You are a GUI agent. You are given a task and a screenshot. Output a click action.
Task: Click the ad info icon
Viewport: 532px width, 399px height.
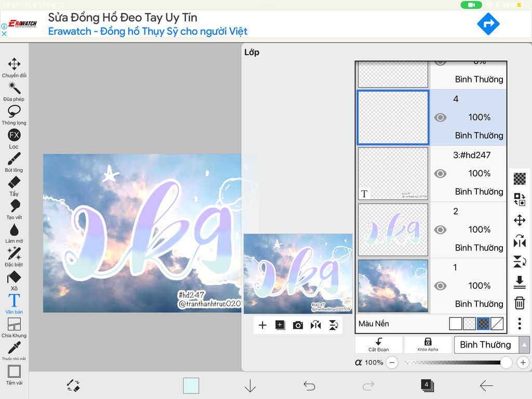4,26
